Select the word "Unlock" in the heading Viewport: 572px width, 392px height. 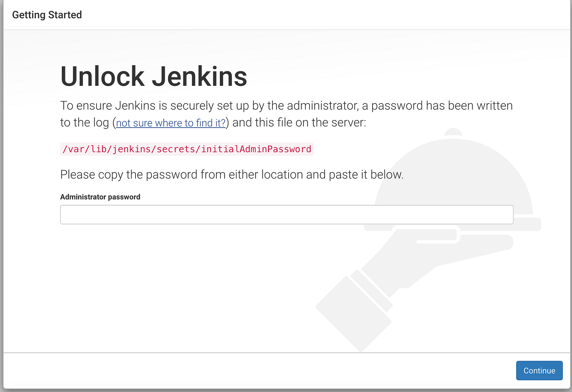click(x=102, y=76)
